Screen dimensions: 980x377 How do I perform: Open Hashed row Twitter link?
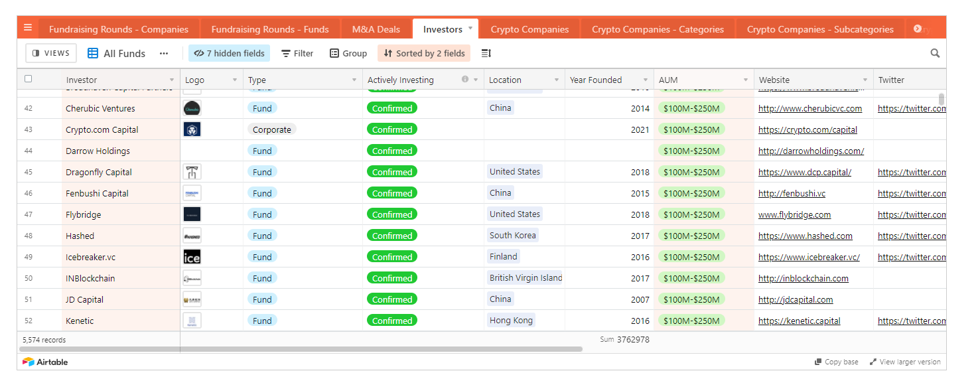tap(912, 236)
